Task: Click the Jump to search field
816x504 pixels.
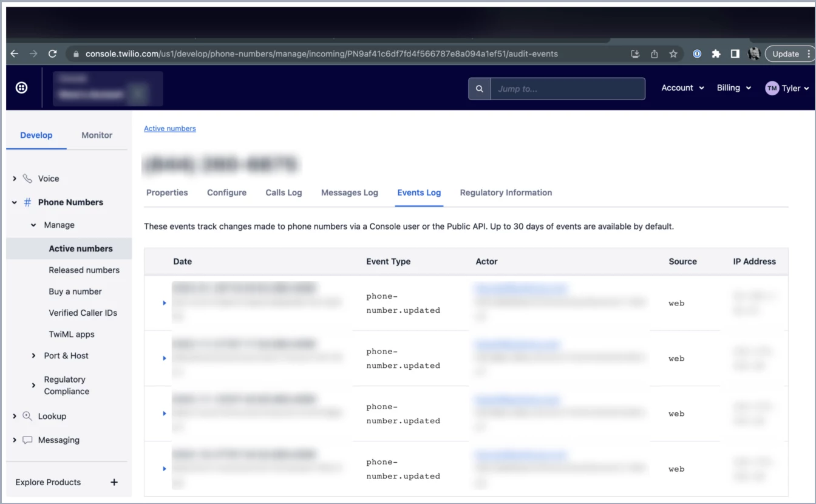Action: 568,89
